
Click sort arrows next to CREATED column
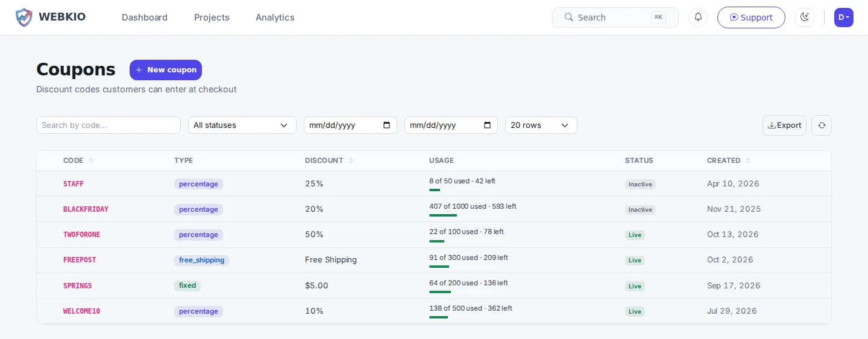[x=748, y=160]
